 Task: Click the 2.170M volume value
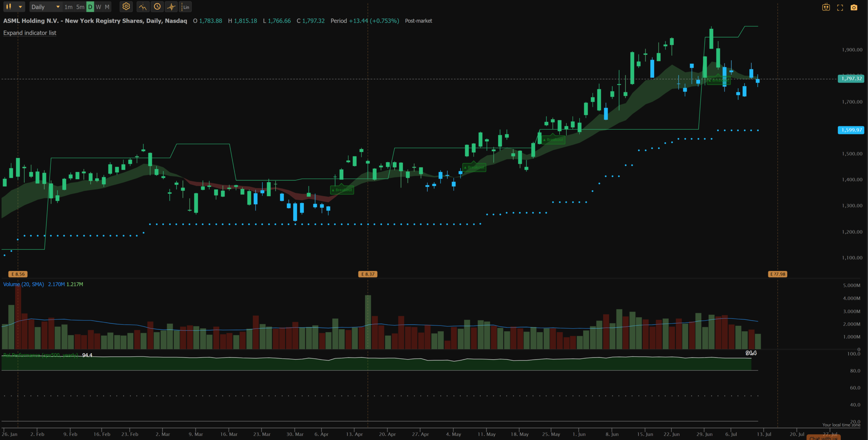coord(56,284)
